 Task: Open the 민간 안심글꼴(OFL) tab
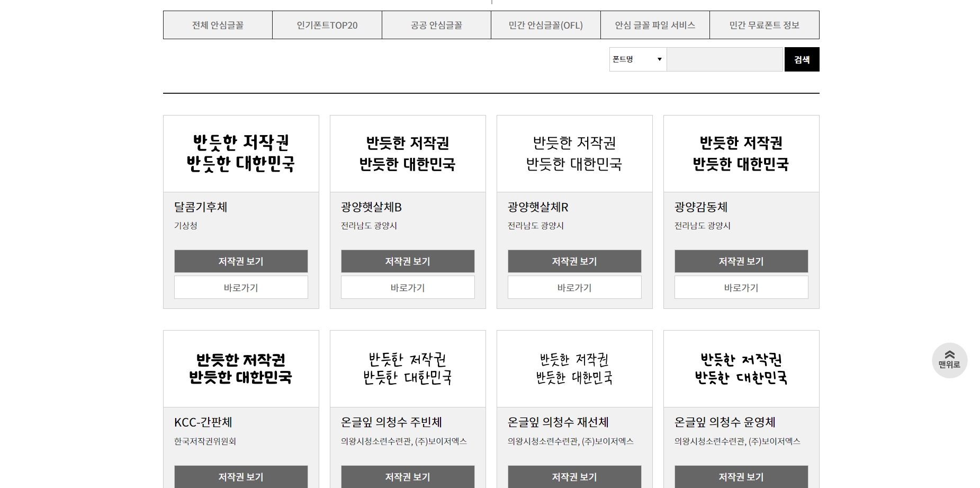(546, 25)
